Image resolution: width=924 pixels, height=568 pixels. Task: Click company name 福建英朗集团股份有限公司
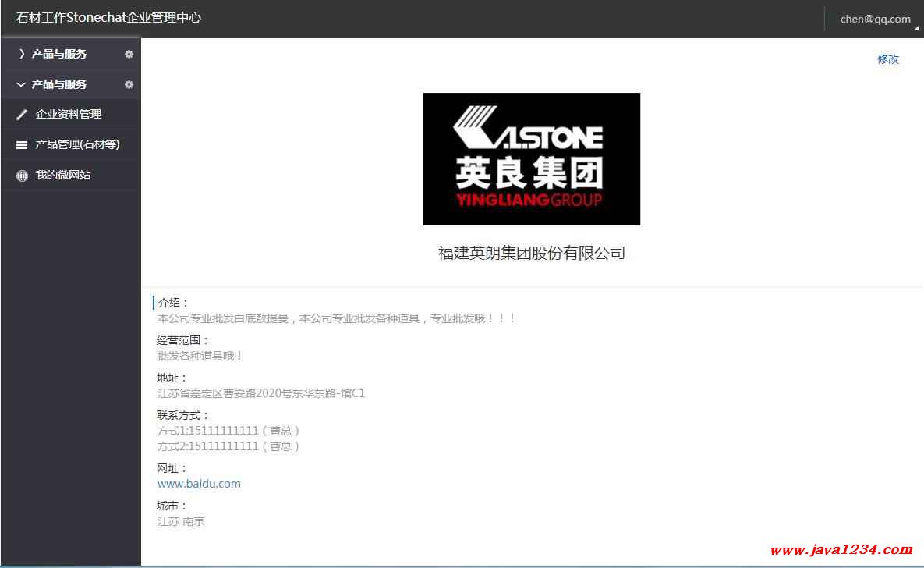coord(532,253)
